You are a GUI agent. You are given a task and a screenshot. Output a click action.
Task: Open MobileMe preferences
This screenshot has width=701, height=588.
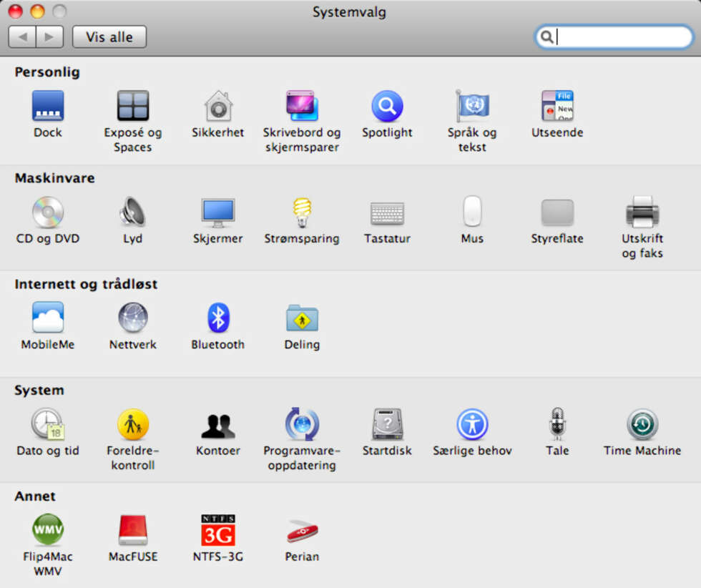click(48, 318)
